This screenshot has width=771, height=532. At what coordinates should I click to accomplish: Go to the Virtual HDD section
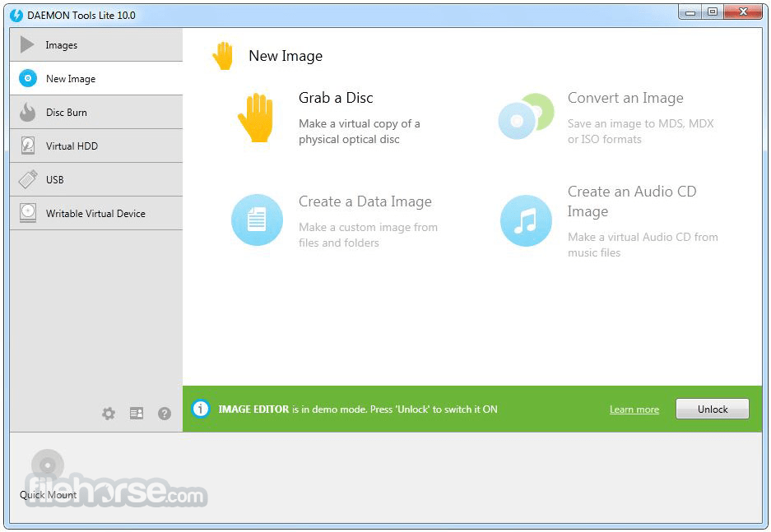point(74,146)
